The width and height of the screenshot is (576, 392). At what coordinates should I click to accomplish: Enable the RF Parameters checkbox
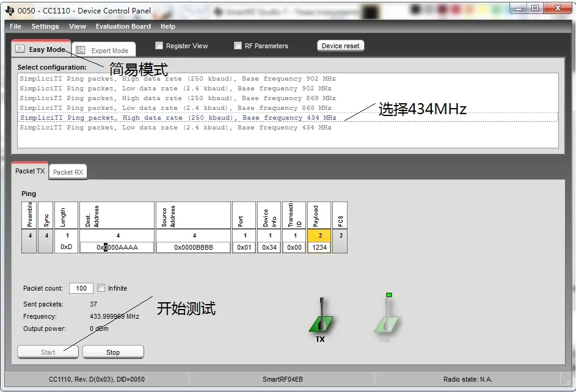point(238,46)
